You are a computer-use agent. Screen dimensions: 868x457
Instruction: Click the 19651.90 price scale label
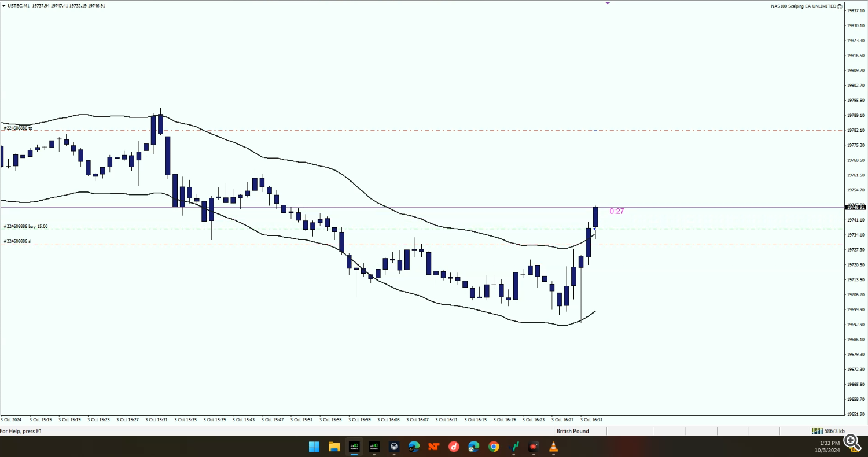pyautogui.click(x=855, y=414)
